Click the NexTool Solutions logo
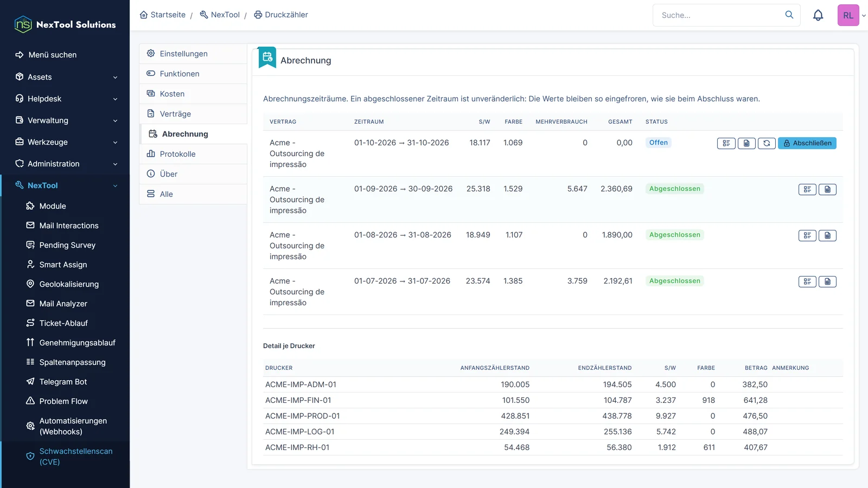This screenshot has height=488, width=868. pos(65,24)
